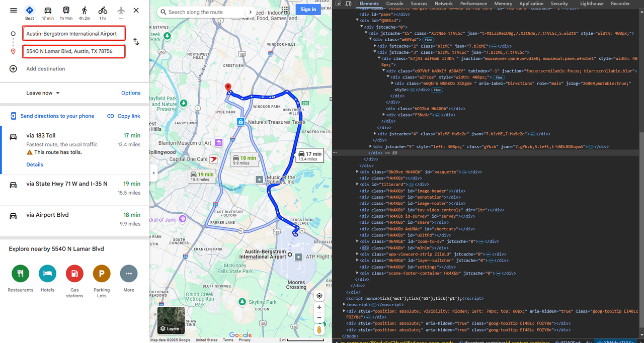Select the flights airplane mode icon
The image size is (644, 343).
coord(121,13)
